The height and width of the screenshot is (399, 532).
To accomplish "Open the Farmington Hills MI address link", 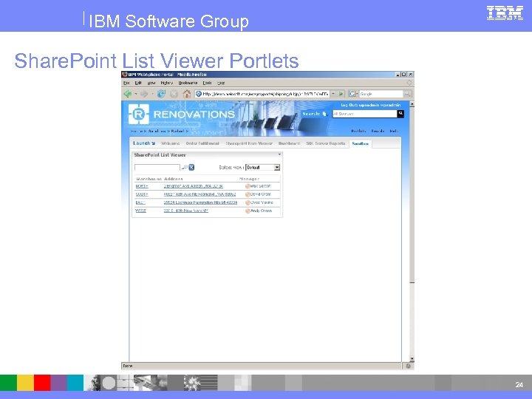I will (200, 202).
